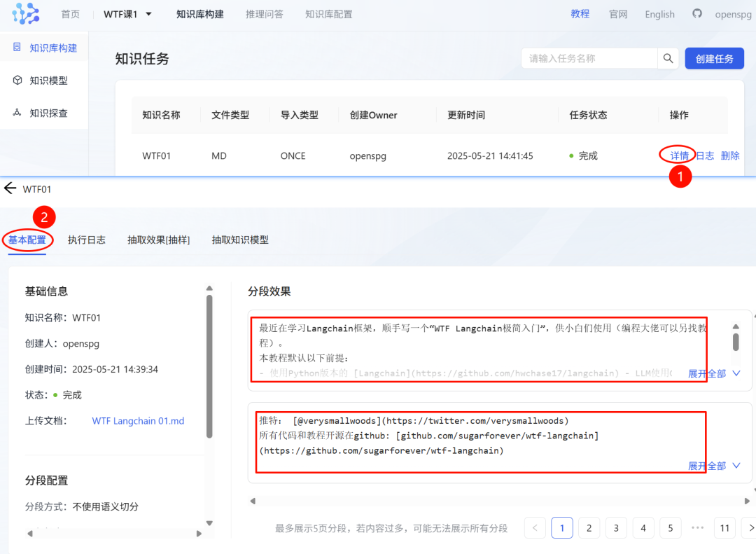Go to segment page 4
The image size is (756, 554).
pos(643,528)
